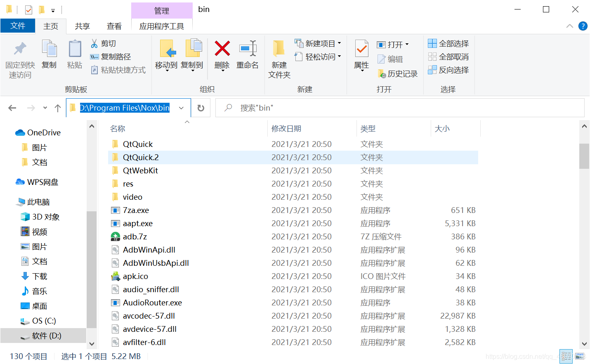Click the Paste icon in the ribbon

75,49
